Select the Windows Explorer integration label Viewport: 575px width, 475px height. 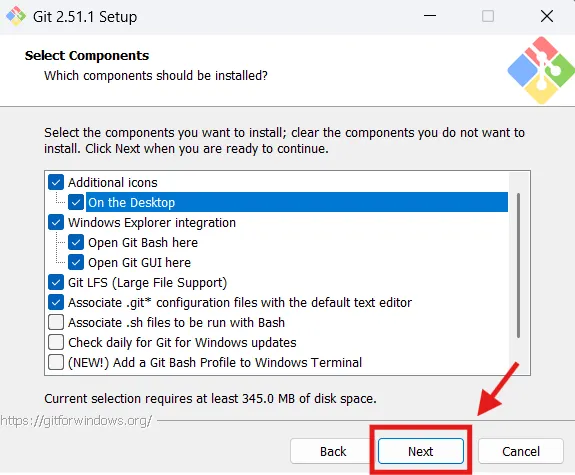tap(152, 223)
